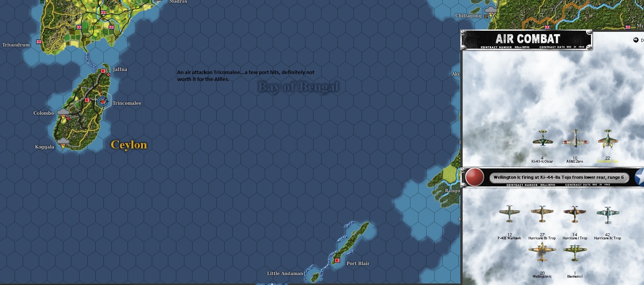Click the Japanese flag base at Jaffna

(103, 71)
